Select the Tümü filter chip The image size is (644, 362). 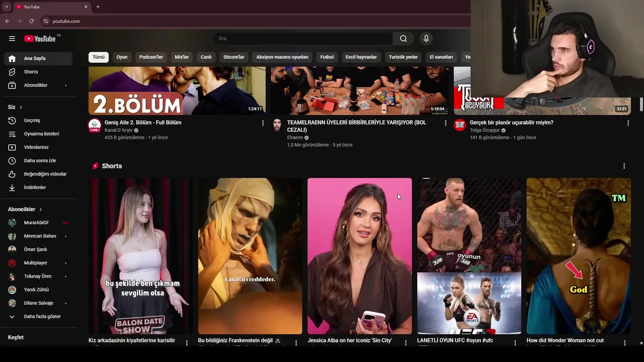coord(99,57)
